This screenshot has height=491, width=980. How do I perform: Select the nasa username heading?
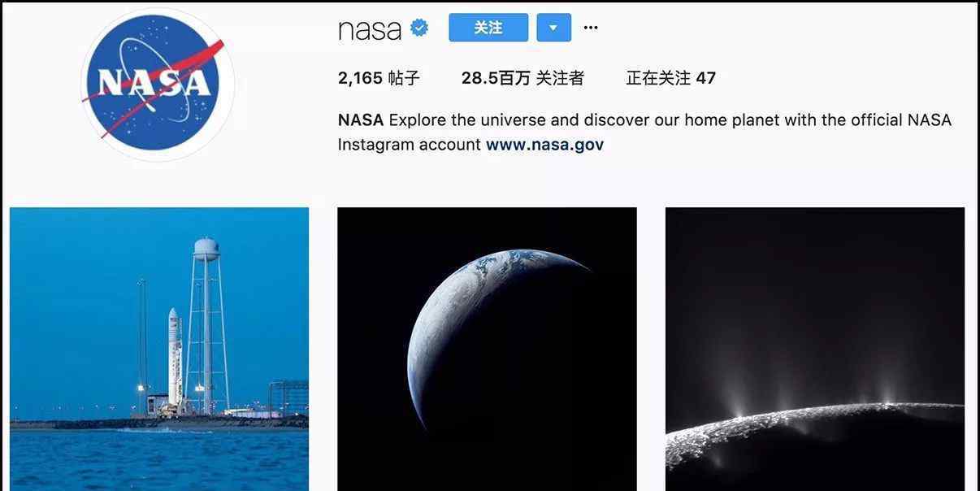pos(370,29)
